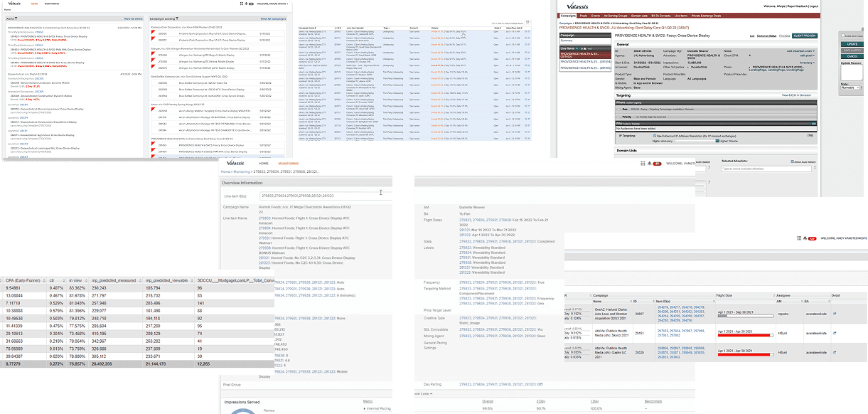Sort by the BA column arrows
The image size is (868, 414).
(x=829, y=302)
